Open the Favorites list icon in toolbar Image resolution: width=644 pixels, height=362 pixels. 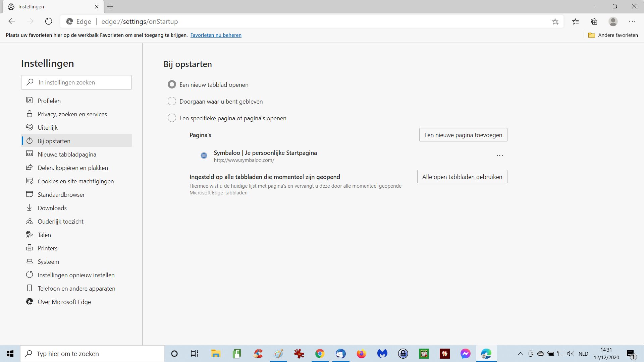(x=576, y=22)
